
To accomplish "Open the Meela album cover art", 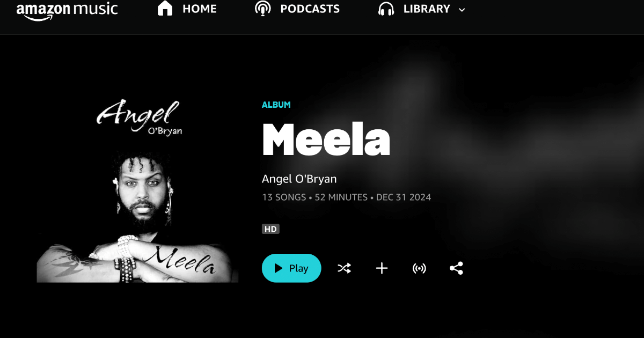I will click(x=137, y=181).
